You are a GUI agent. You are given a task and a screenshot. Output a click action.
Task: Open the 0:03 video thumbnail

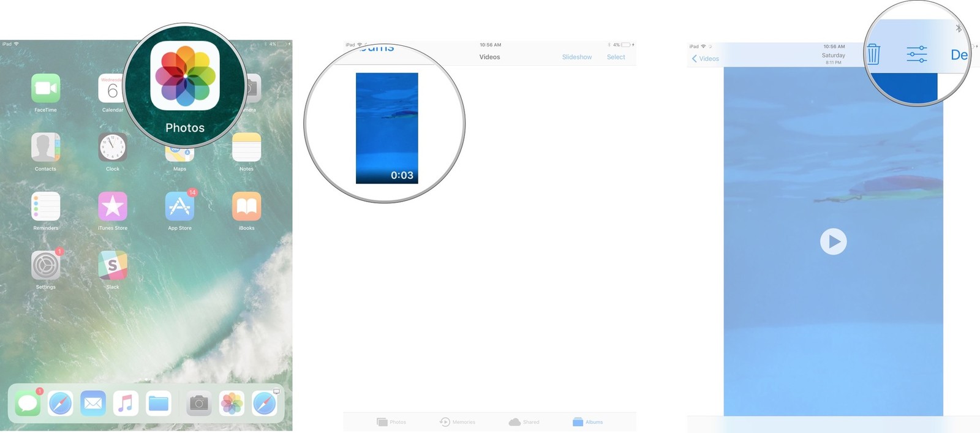387,128
